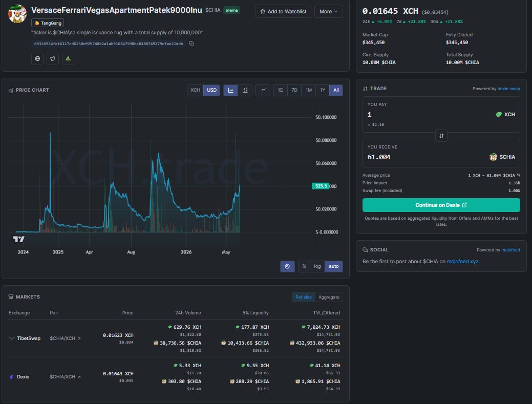
Task: Click the TVL/Offered column header
Action: [326, 313]
